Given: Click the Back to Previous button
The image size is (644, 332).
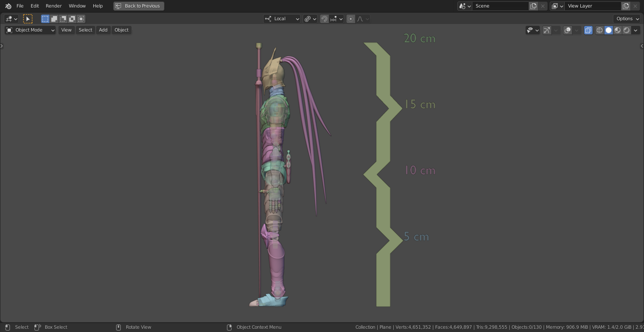Looking at the screenshot, I should click(138, 6).
